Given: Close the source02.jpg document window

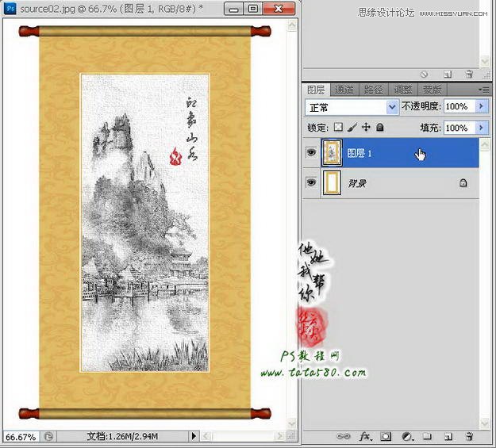Looking at the screenshot, I should coord(279,9).
